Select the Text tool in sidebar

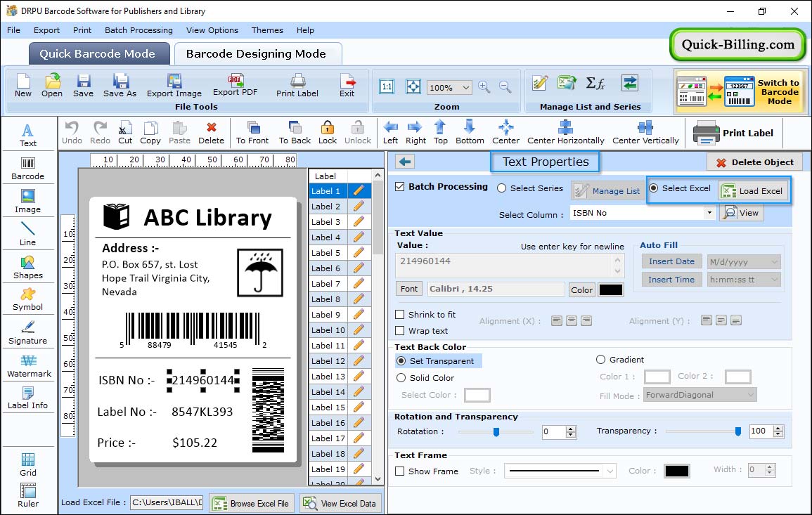tap(28, 136)
